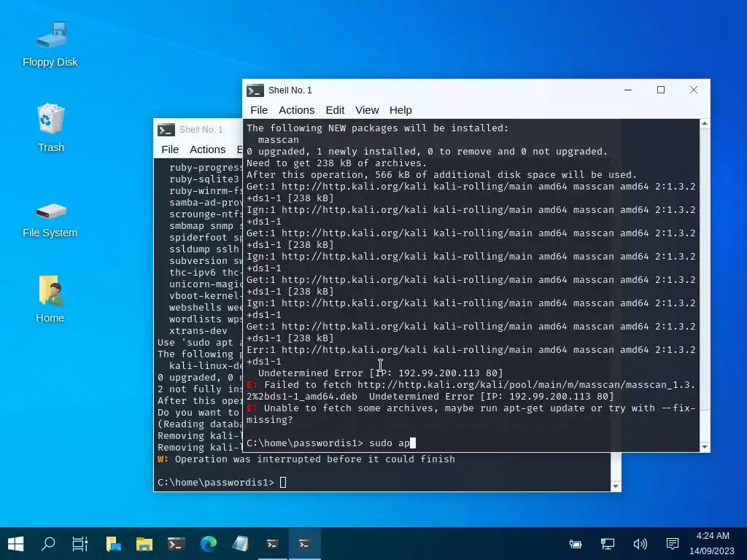Screen dimensions: 747x560
Task: Select the Home folder desktop icon
Action: [x=50, y=299]
